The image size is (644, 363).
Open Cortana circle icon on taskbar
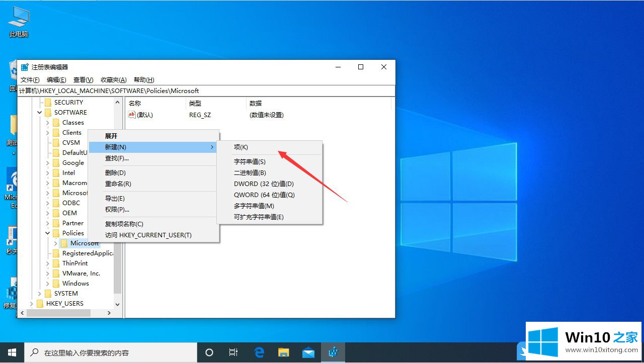(209, 352)
